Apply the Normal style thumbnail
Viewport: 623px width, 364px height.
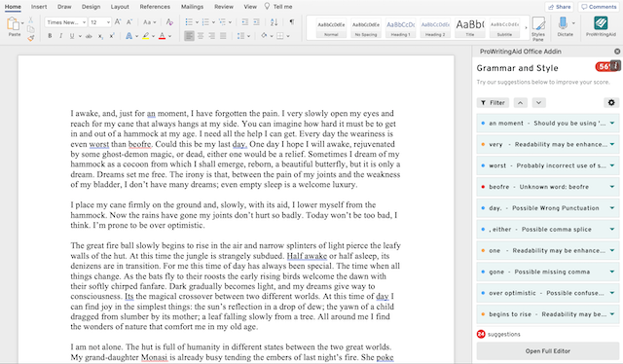point(331,28)
